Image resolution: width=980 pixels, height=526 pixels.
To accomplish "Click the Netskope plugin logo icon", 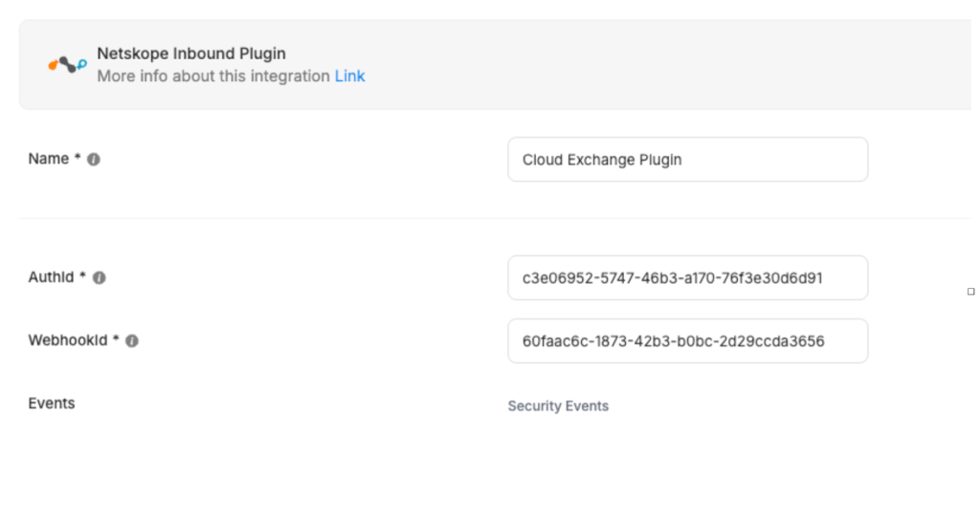I will (x=68, y=64).
